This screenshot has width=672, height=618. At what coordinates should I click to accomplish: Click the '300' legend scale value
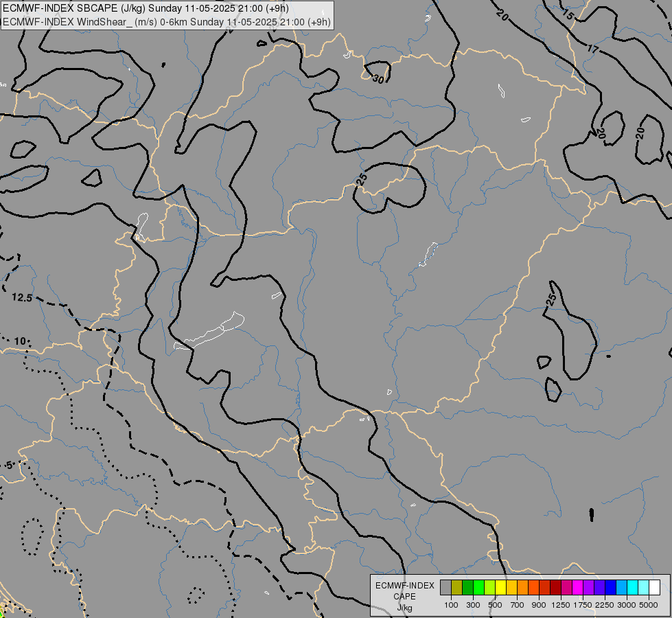pyautogui.click(x=473, y=605)
